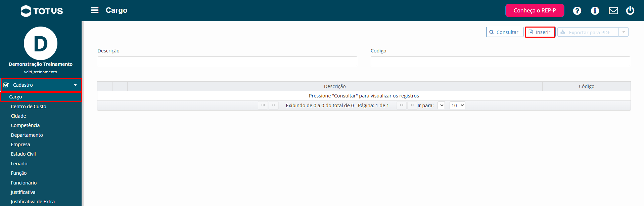Click the power logout icon
Viewport: 644px width, 206px height.
click(x=630, y=10)
